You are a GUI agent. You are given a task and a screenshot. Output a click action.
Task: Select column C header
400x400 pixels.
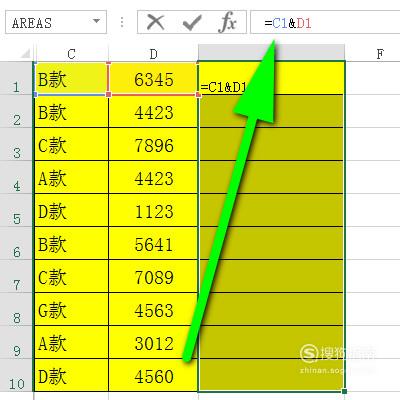71,53
